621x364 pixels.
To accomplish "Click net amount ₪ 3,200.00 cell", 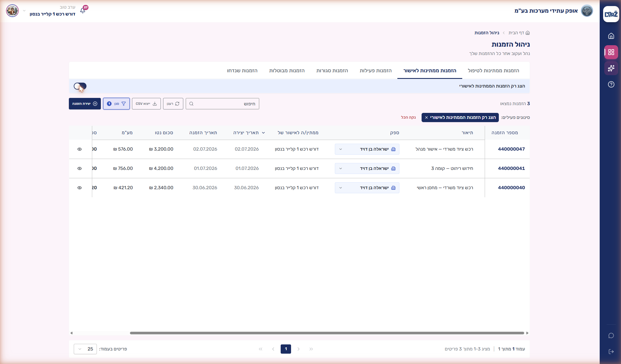I will click(161, 149).
